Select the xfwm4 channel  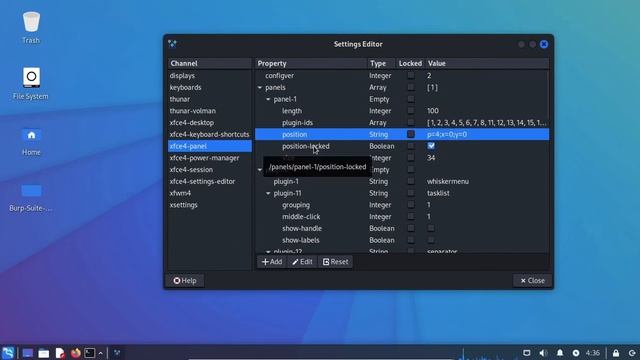point(210,193)
